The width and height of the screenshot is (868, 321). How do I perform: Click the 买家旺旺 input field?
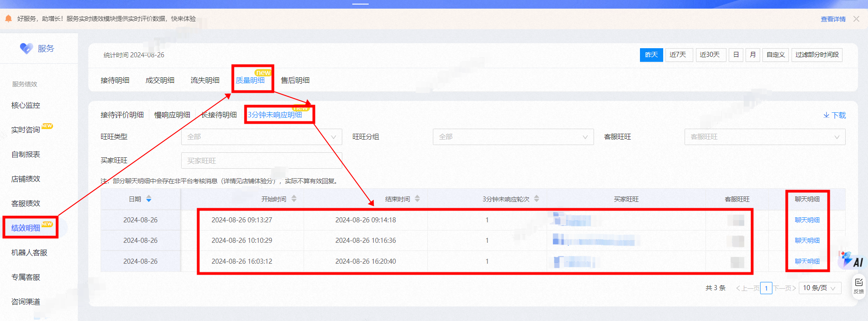pos(262,161)
